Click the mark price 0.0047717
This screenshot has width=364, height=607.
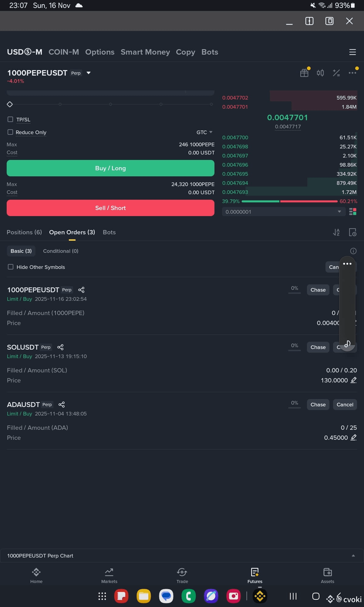pos(288,127)
